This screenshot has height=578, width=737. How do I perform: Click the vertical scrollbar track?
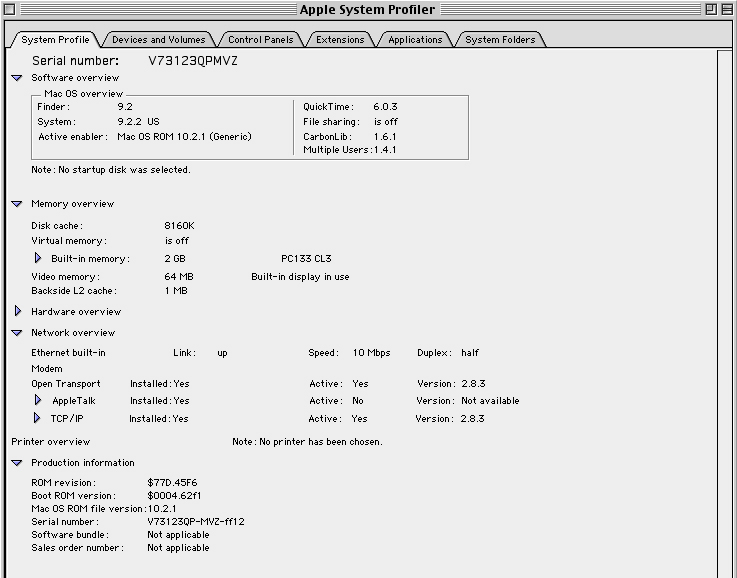point(724,312)
